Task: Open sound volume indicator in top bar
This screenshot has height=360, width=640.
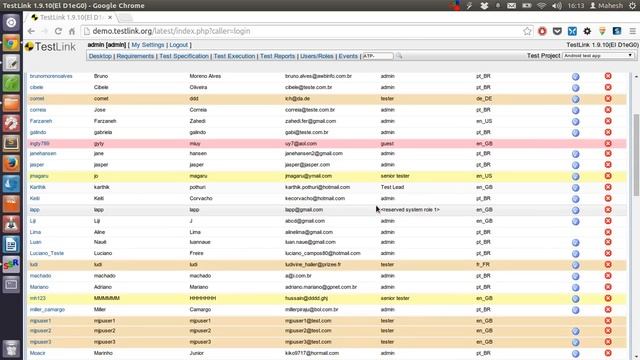Action: click(557, 6)
